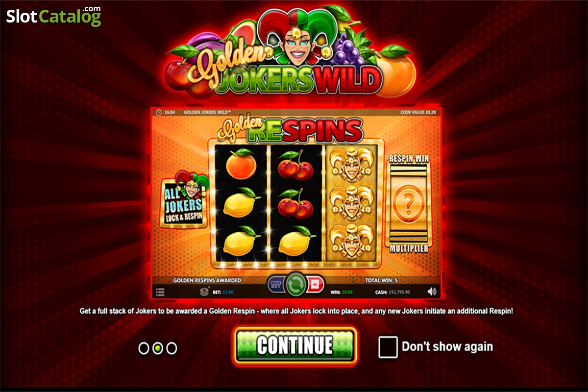Click the top cherries symbol on middle reel
Screen dimensions: 588x392
click(x=295, y=166)
